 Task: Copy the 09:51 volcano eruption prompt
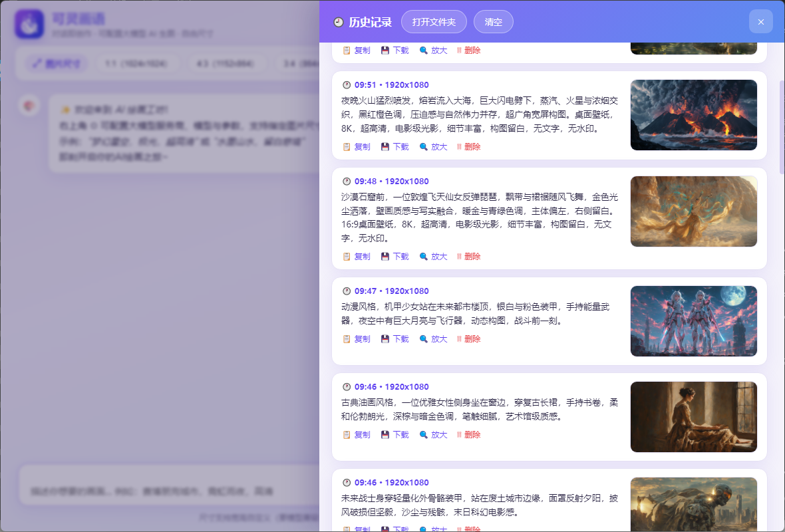357,147
